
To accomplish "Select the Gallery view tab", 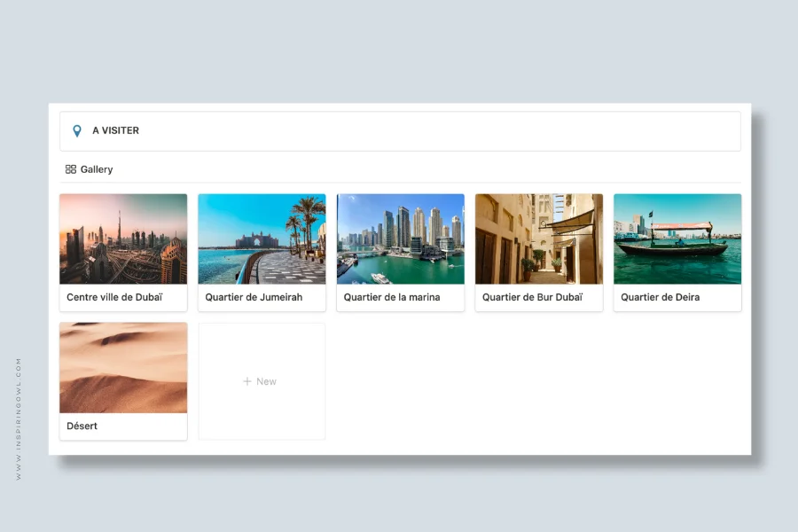I will point(89,169).
